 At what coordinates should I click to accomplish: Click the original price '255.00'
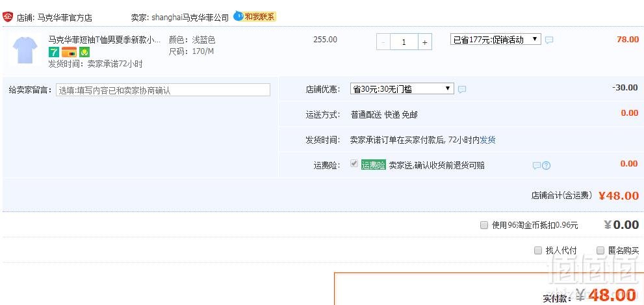[x=326, y=40]
